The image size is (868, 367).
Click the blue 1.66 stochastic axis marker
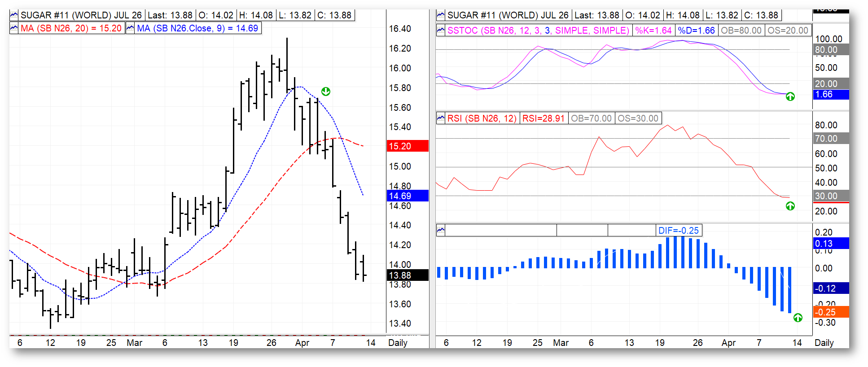coord(831,94)
